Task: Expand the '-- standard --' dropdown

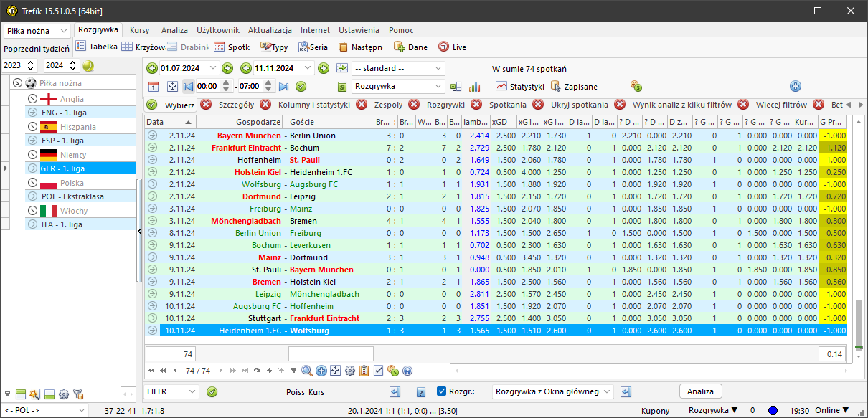Action: [398, 69]
